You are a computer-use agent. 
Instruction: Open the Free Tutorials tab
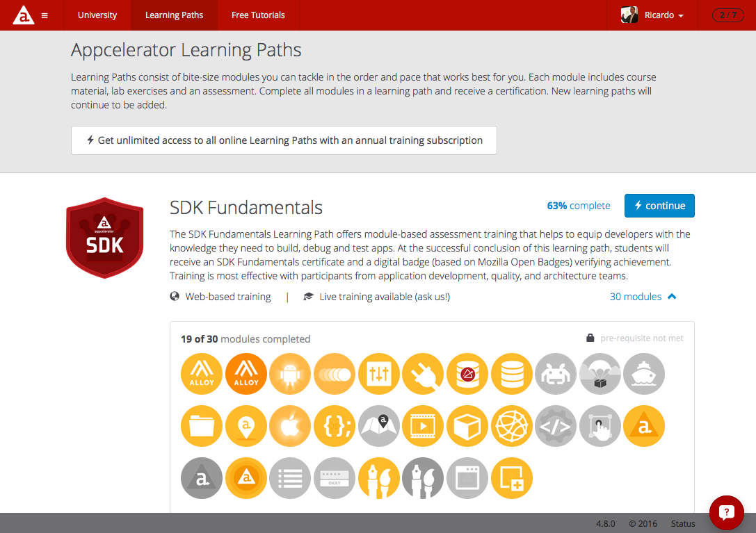pyautogui.click(x=258, y=15)
